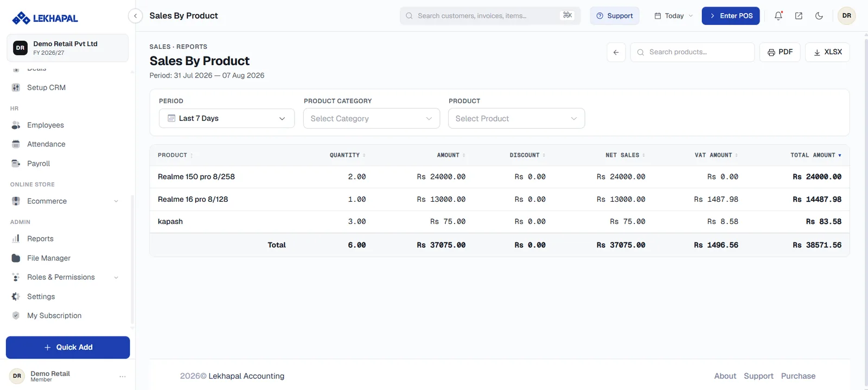Image resolution: width=868 pixels, height=390 pixels.
Task: Sort by the Product column
Action: [x=175, y=155]
